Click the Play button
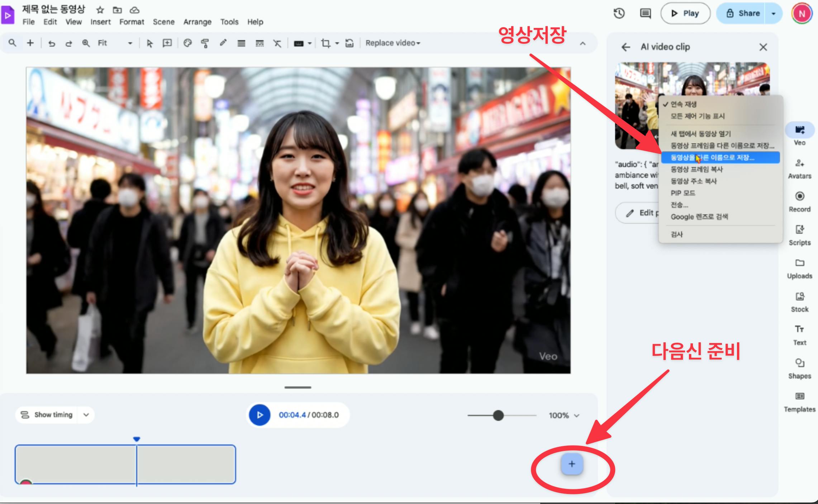818x504 pixels. 685,13
